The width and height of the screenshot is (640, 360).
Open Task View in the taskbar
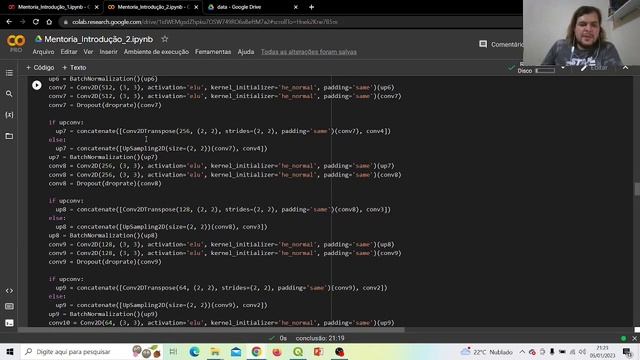tap(173, 351)
